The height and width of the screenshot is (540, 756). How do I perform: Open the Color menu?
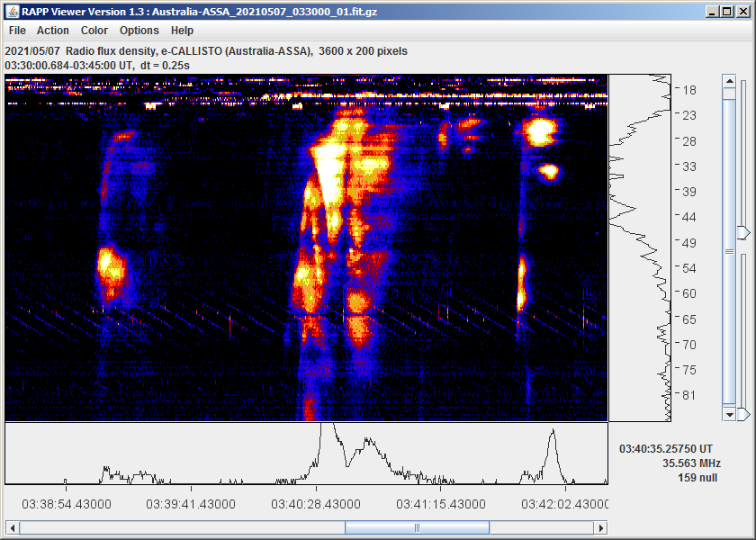(94, 31)
